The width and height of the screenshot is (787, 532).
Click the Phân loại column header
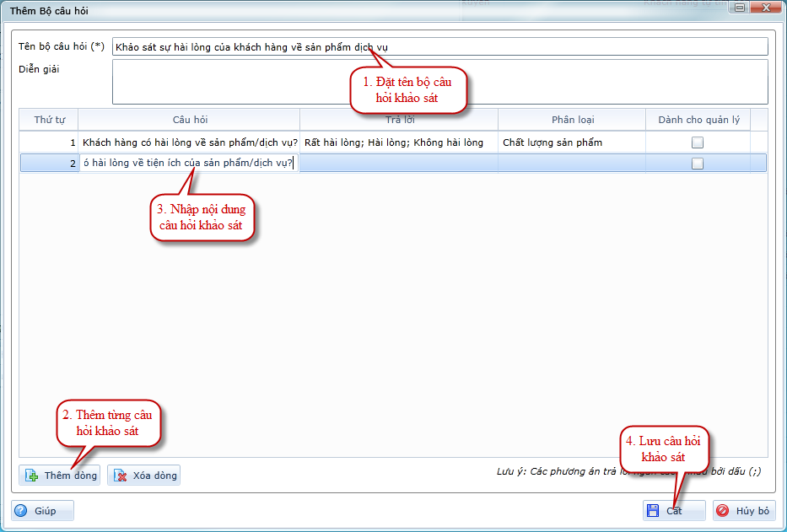tap(572, 120)
